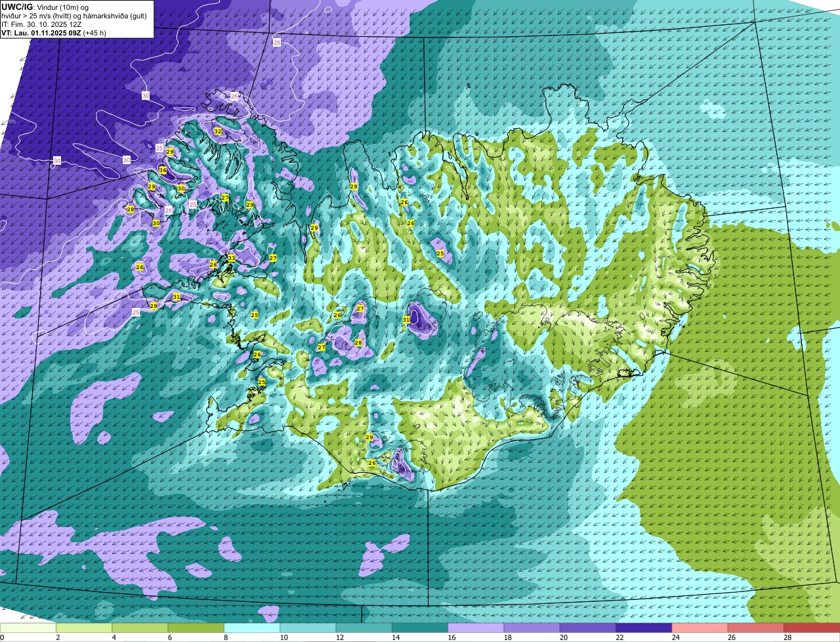The image size is (840, 642).
Task: Click the 16–18 m/s lavender legend swatch
Action: (476, 628)
